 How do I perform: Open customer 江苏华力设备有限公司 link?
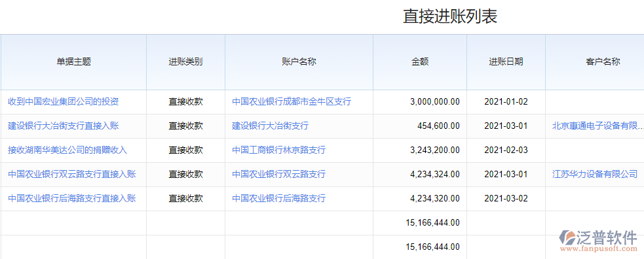595,174
